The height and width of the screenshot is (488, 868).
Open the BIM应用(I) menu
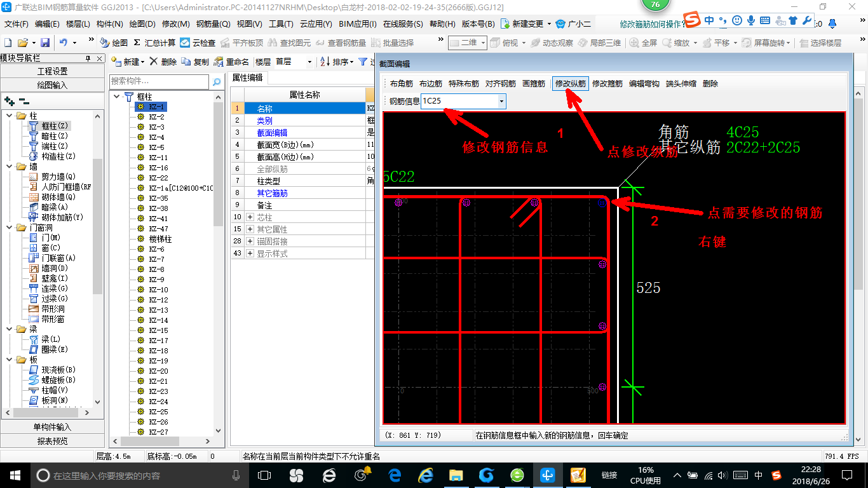tap(358, 24)
